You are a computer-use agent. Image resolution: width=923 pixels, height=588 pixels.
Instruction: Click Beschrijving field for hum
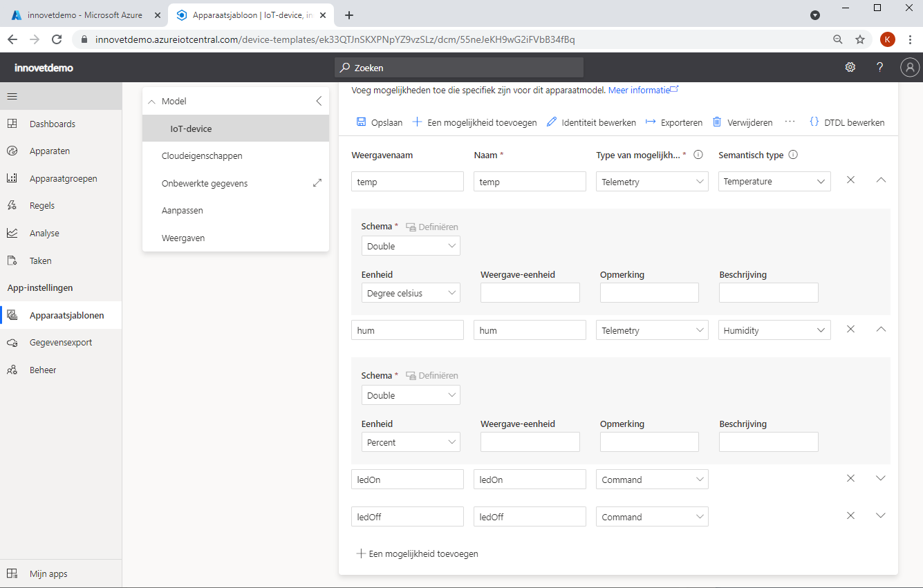coord(769,442)
